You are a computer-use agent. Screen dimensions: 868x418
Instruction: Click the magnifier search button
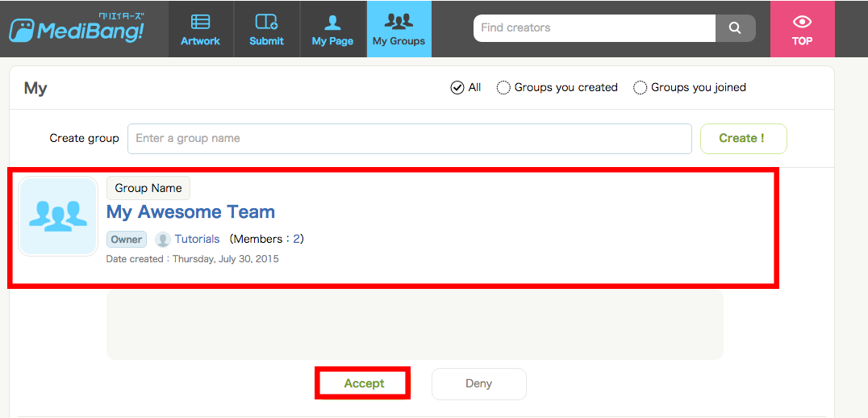click(x=735, y=27)
